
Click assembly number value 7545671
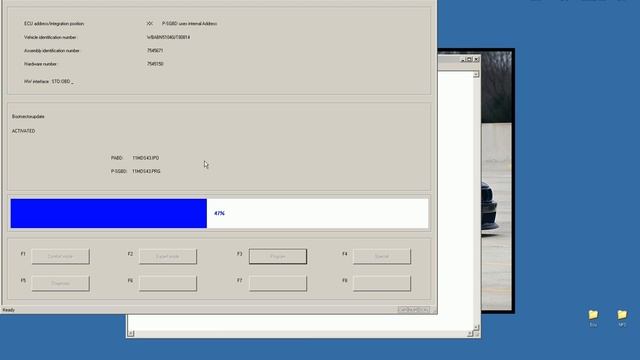click(x=155, y=51)
